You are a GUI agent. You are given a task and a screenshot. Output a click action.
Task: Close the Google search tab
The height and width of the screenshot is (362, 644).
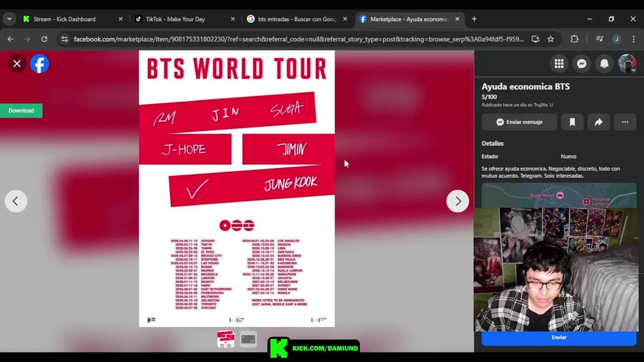(345, 19)
